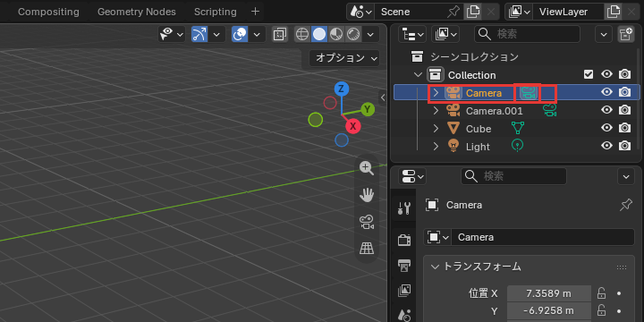Toggle X-ray mode
644x322 pixels.
pos(280,35)
